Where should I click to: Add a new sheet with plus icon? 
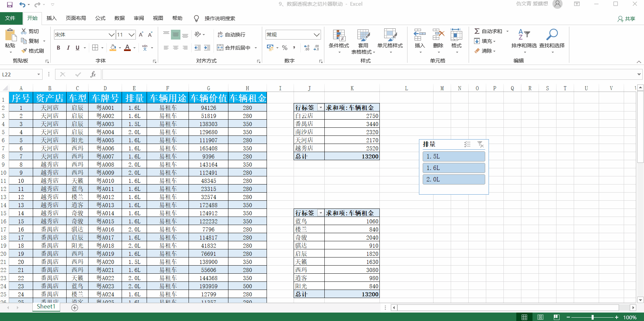(x=75, y=307)
